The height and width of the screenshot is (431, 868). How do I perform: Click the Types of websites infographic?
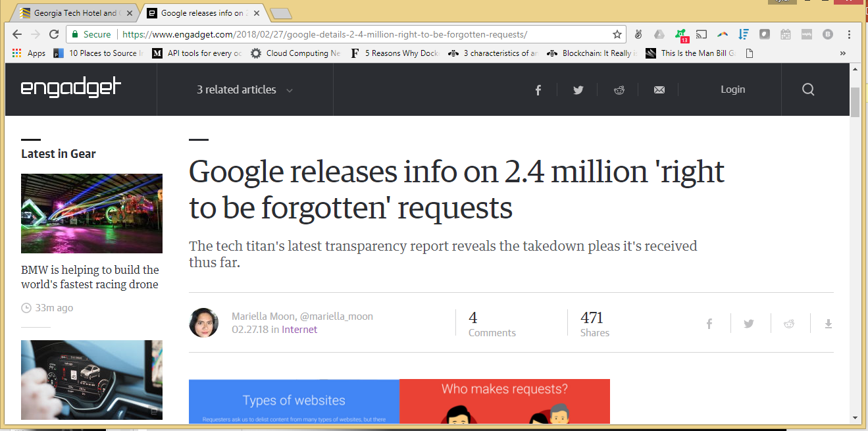point(294,401)
